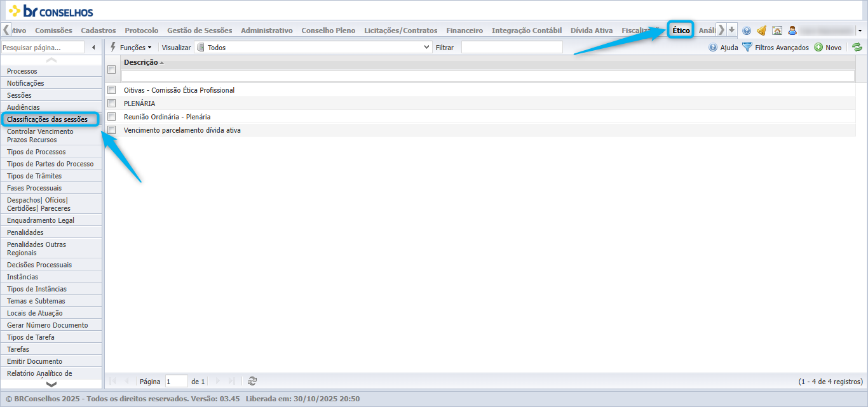This screenshot has height=407, width=868.
Task: Switch to the Financeiro menu tab
Action: pos(465,30)
